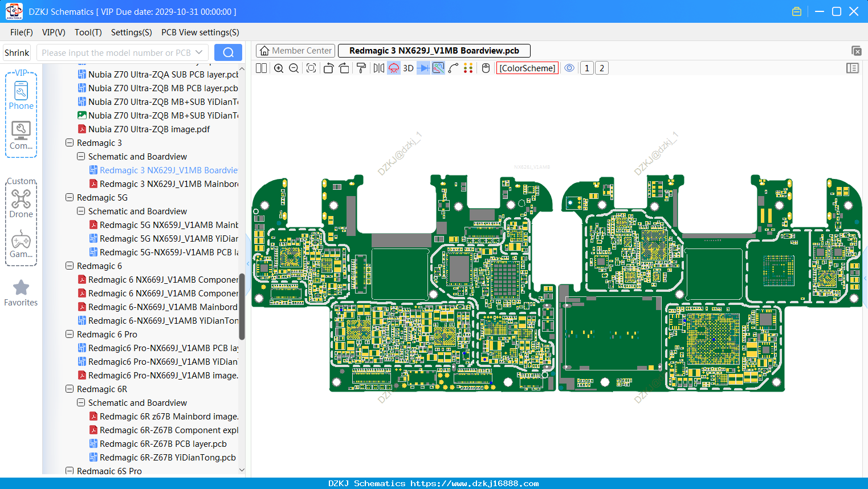The height and width of the screenshot is (489, 868).
Task: Open the DZKJ website link in status bar
Action: tap(474, 483)
